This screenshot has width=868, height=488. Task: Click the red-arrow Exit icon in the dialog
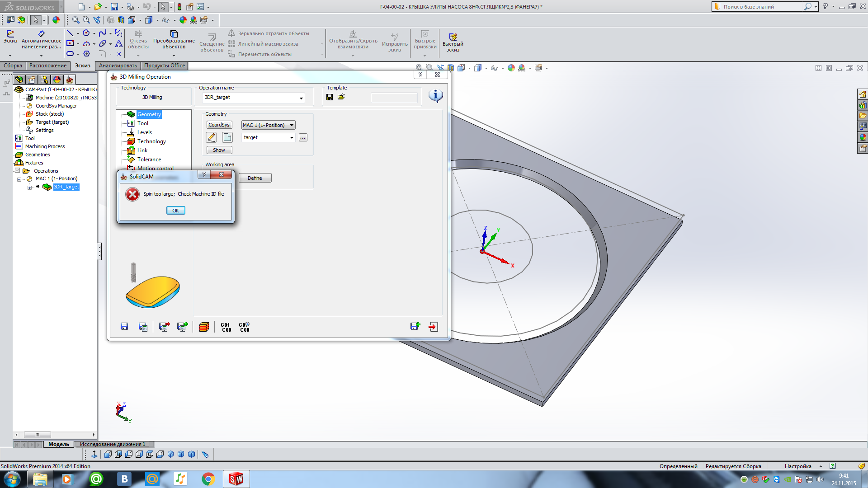pyautogui.click(x=433, y=327)
